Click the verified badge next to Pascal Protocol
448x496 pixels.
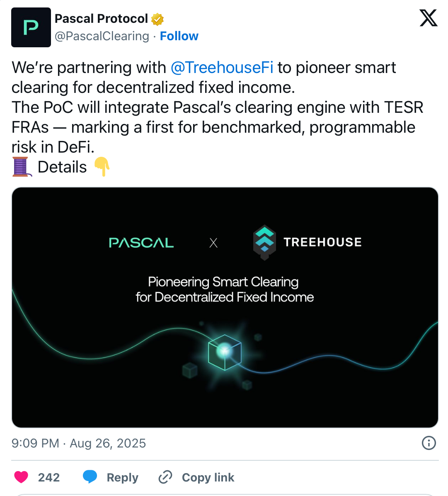tap(157, 19)
